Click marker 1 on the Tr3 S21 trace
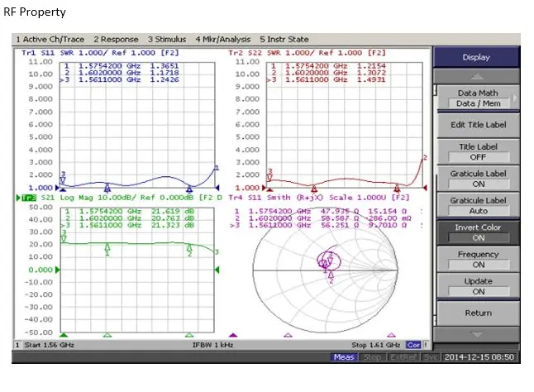The width and height of the screenshot is (534, 392). 107,250
